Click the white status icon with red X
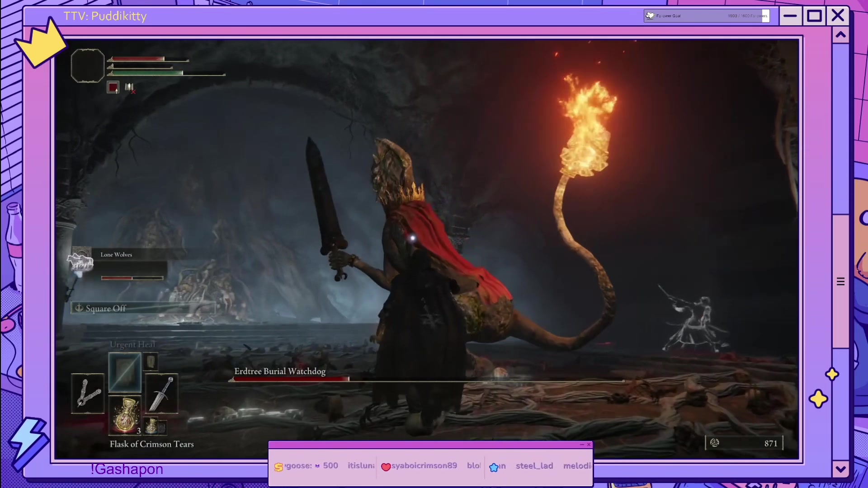 pyautogui.click(x=130, y=88)
